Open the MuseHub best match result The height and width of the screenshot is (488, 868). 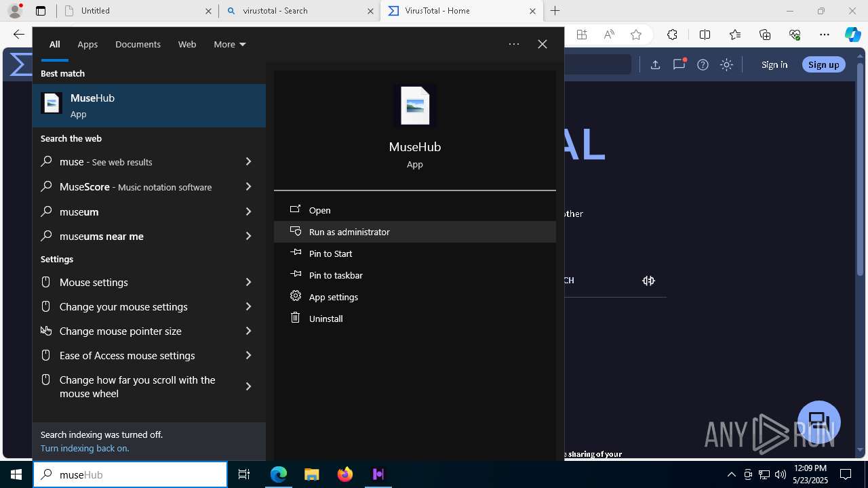tap(149, 106)
